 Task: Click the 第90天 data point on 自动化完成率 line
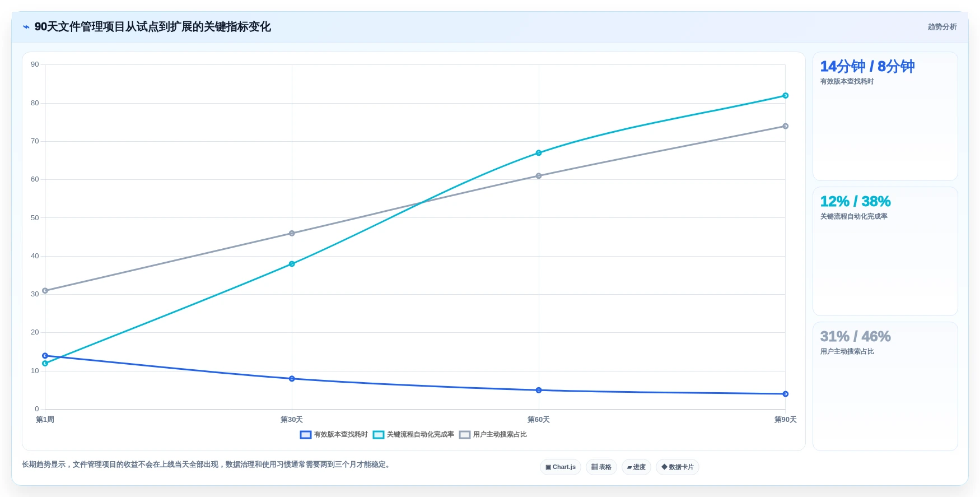point(785,96)
